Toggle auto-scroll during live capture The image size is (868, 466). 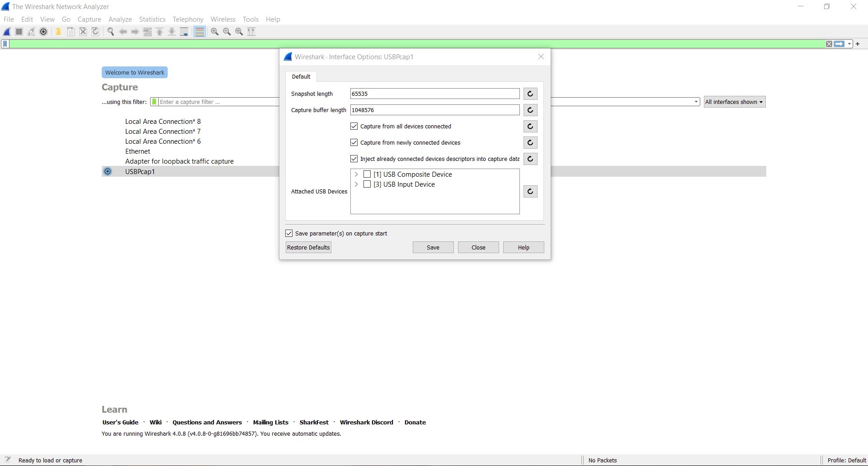[x=184, y=32]
